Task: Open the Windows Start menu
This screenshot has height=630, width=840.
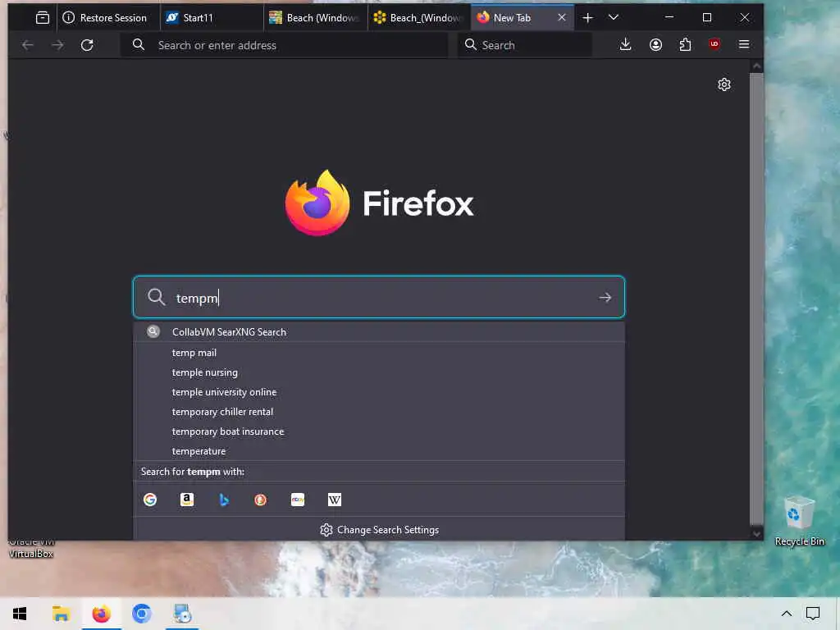Action: (20, 614)
